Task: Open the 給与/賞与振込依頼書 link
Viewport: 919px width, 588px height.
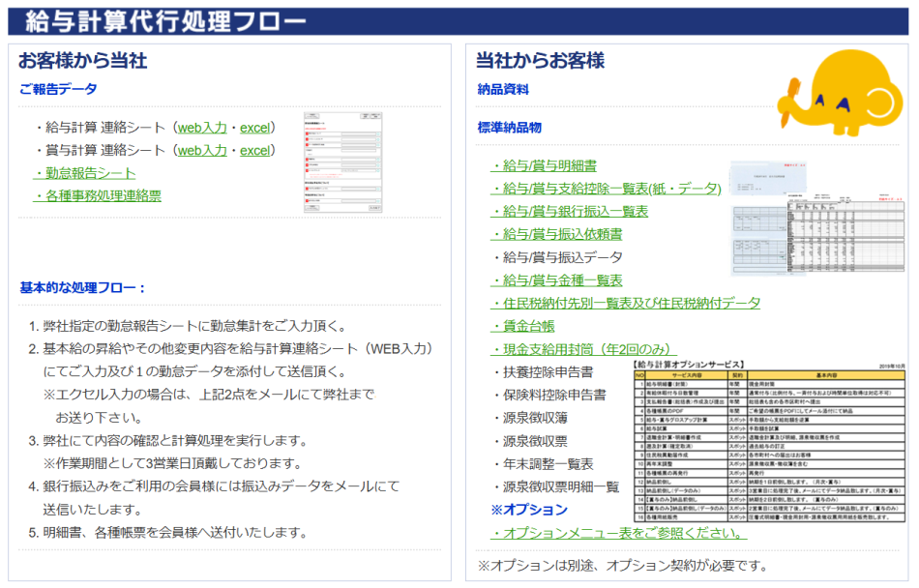Action: click(556, 234)
